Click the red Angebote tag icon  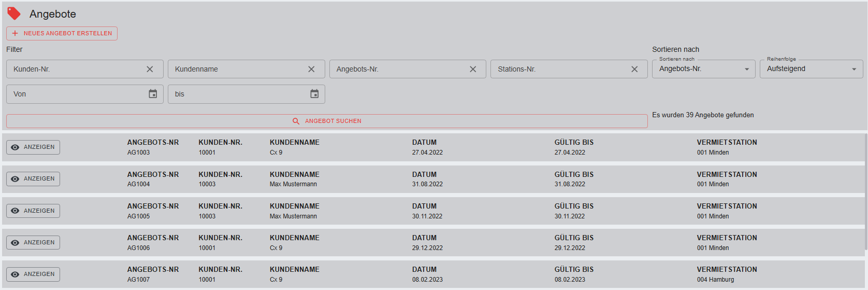tap(14, 13)
